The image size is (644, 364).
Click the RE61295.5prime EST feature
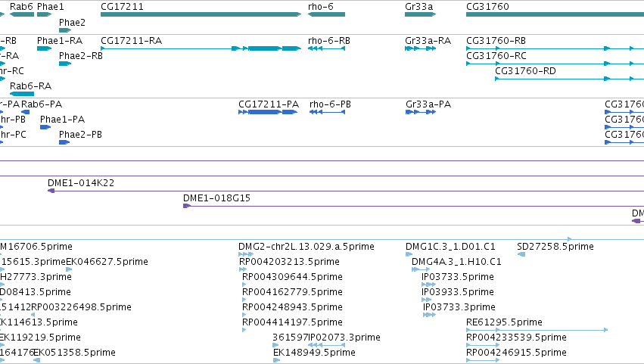coord(537,330)
